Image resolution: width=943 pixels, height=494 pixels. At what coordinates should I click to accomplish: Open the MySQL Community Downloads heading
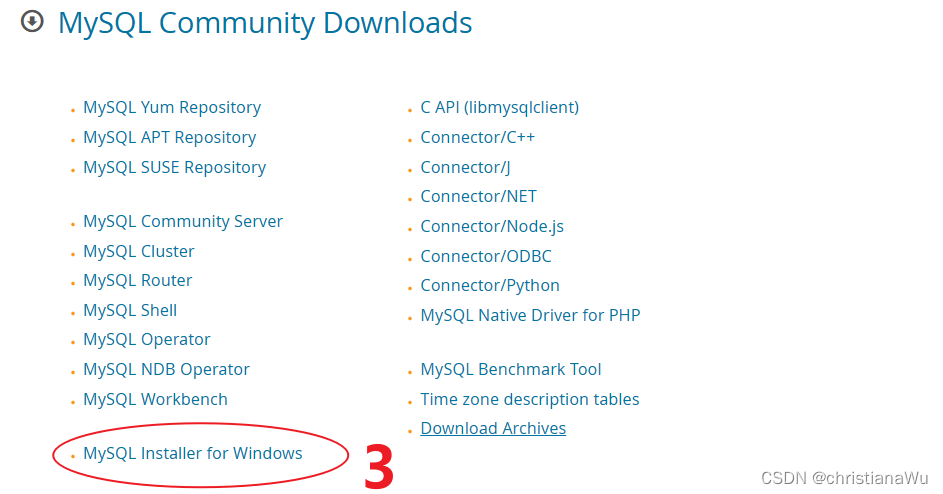coord(265,23)
